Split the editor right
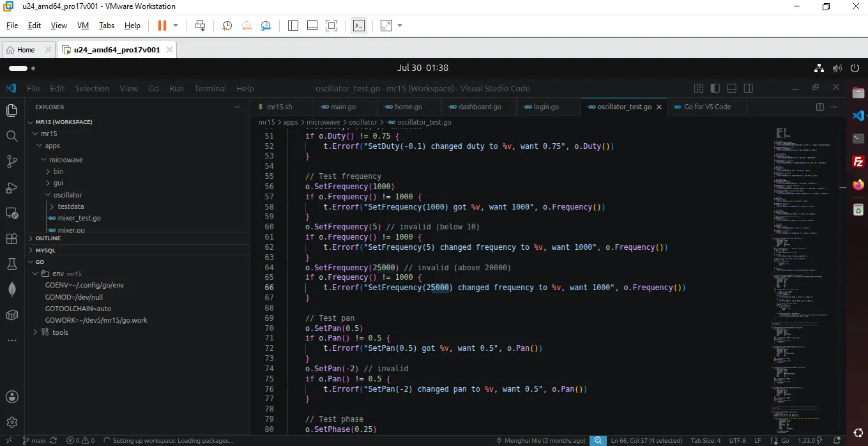Screen dimensions: 868x446 [821, 107]
